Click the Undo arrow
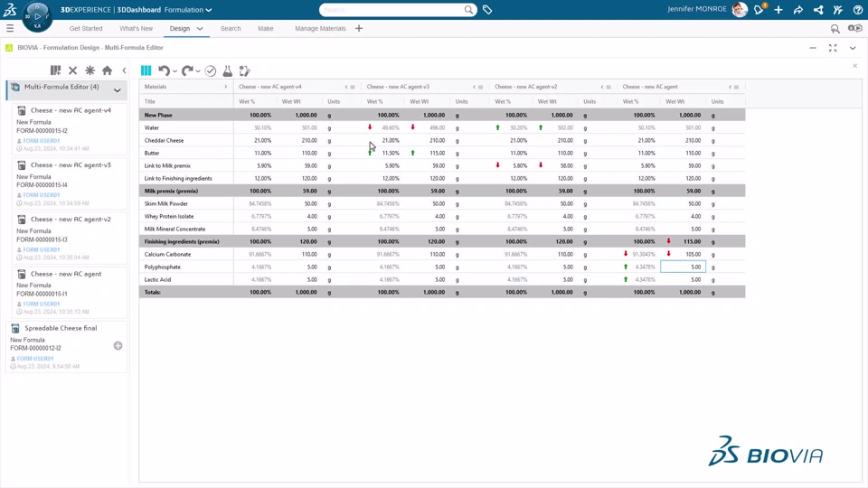 pos(164,70)
